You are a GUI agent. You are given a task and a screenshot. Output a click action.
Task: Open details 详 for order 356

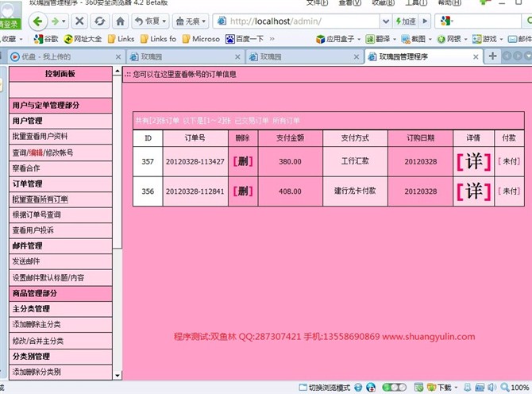pos(473,191)
